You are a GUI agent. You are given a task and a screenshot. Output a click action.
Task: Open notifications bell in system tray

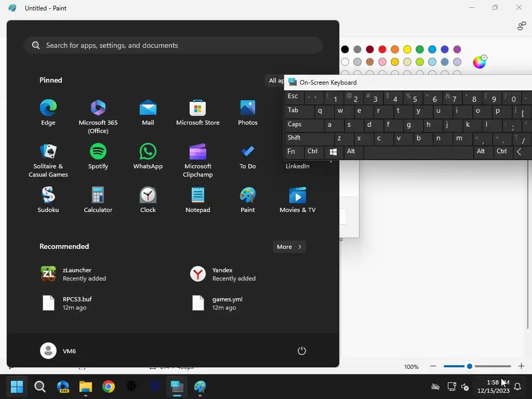coord(518,387)
